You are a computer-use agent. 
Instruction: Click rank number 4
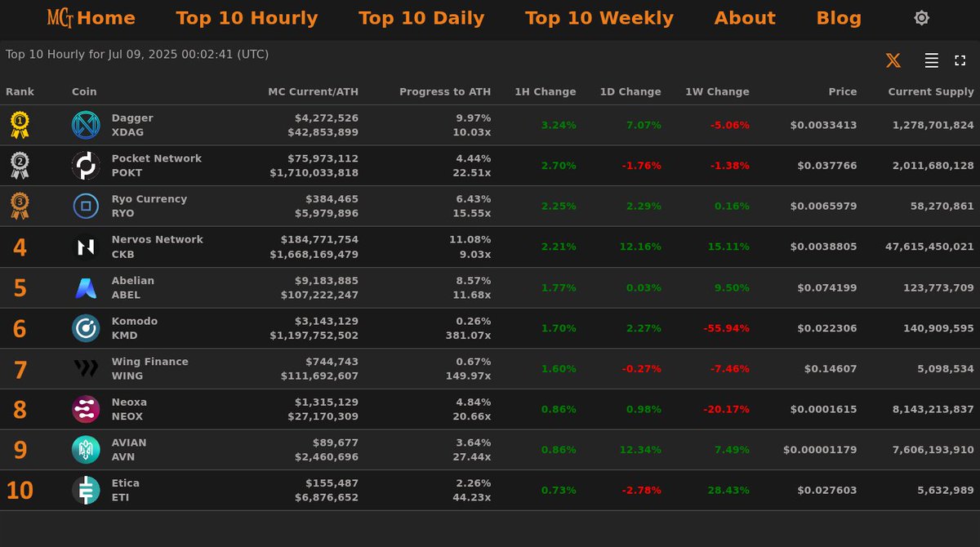[20, 247]
